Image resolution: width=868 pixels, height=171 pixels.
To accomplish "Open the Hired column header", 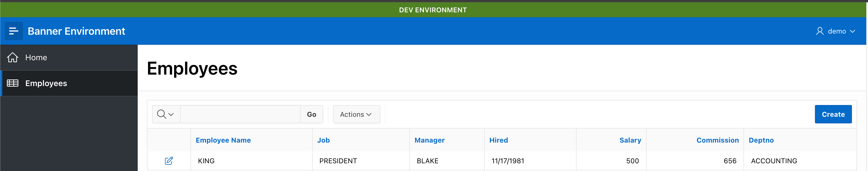I will 498,140.
